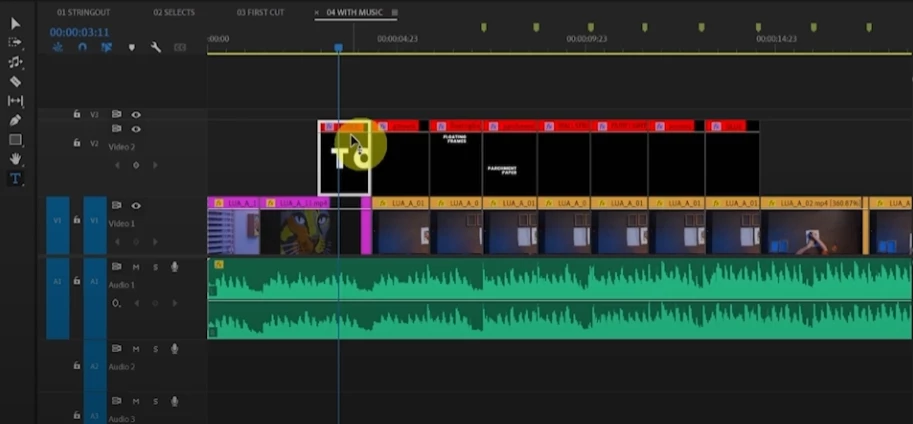Switch to 03 FIRST CUT sequence tab
Screen dimensions: 913x424
click(260, 12)
